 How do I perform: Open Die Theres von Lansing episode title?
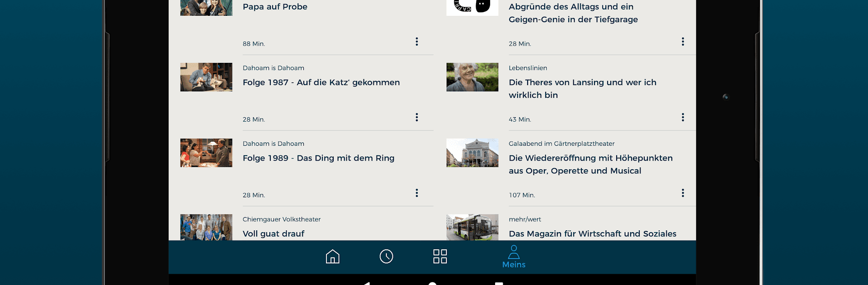(582, 89)
